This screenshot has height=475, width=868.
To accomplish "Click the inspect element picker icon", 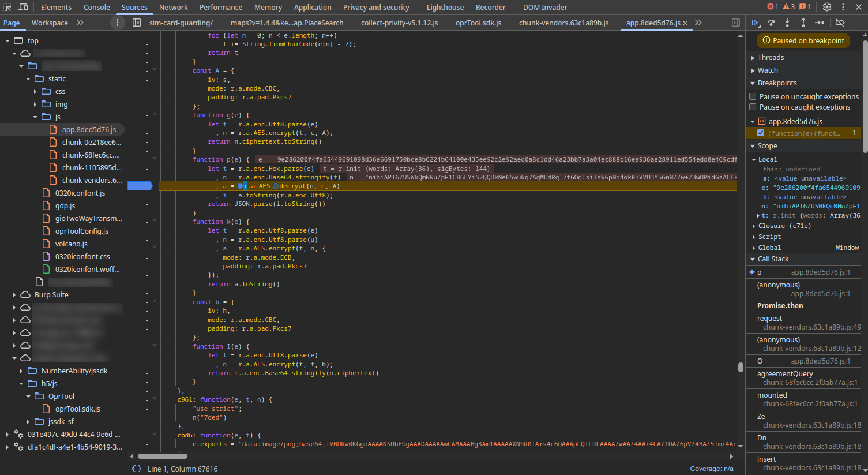I will (x=7, y=7).
